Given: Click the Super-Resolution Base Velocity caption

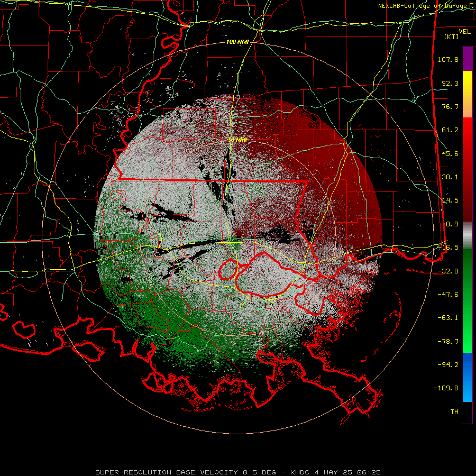Looking at the screenshot, I should click(238, 472).
